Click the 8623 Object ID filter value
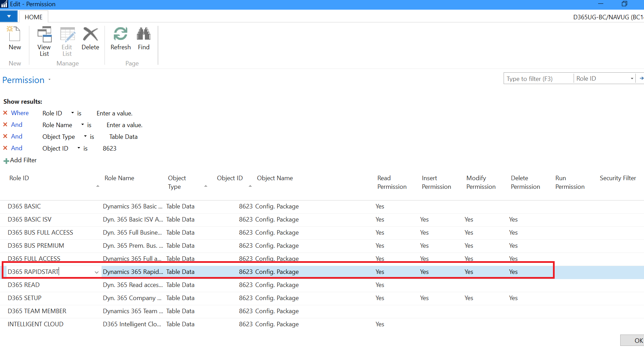644x349 pixels. (110, 148)
